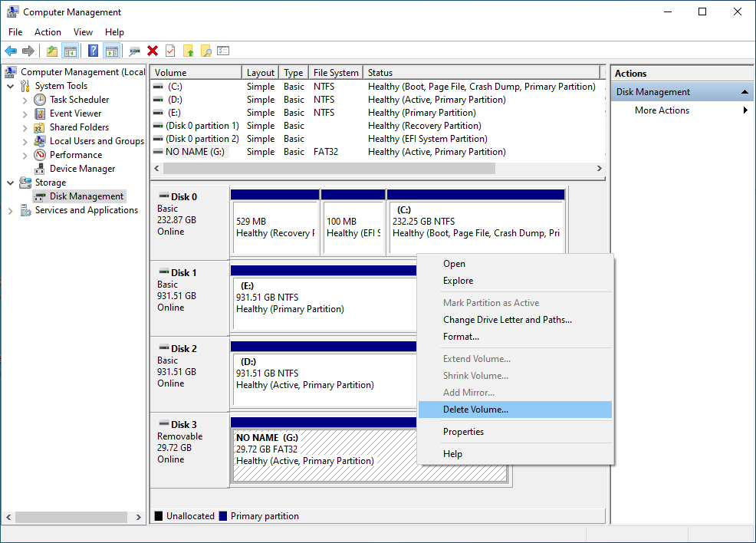
Task: Click the blue Back arrow in toolbar
Action: tap(11, 51)
